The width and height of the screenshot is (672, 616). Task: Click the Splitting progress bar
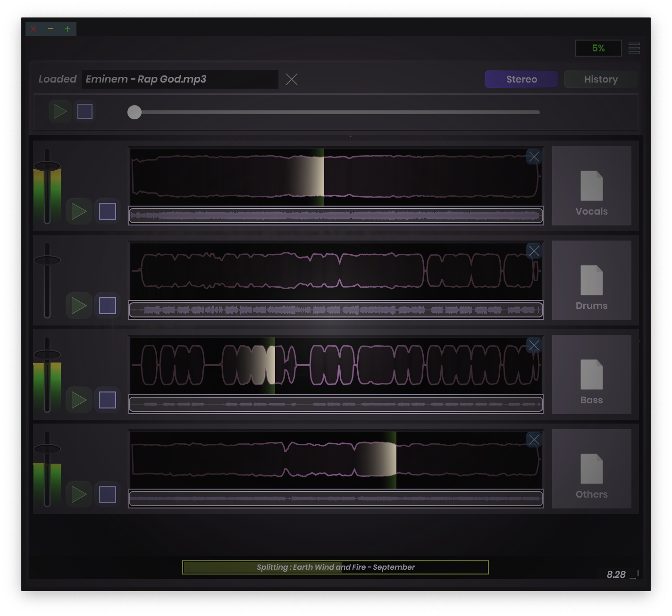coord(336,567)
